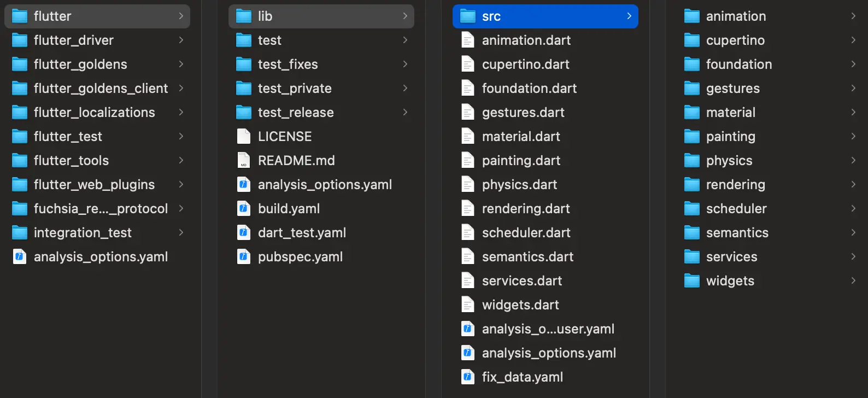Click the integration_test folder icon
The image size is (868, 398).
[20, 233]
